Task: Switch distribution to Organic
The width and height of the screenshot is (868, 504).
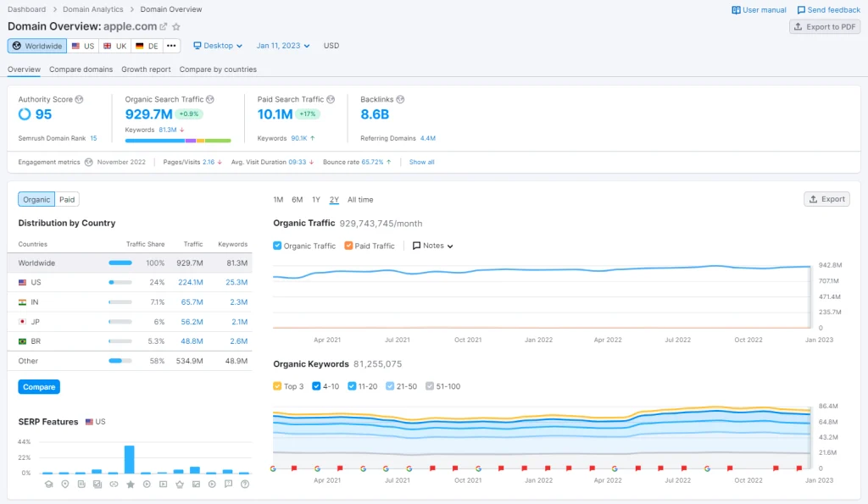Action: [36, 199]
